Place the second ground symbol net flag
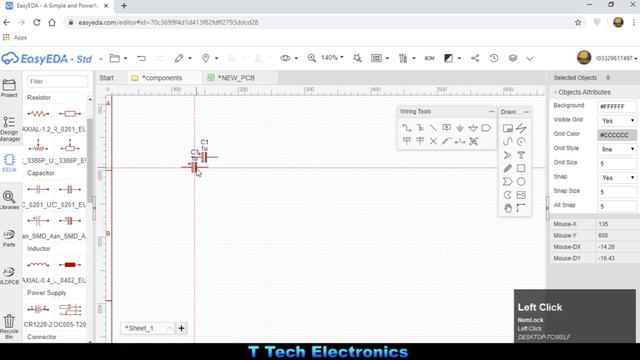The width and height of the screenshot is (640, 360). [473, 128]
